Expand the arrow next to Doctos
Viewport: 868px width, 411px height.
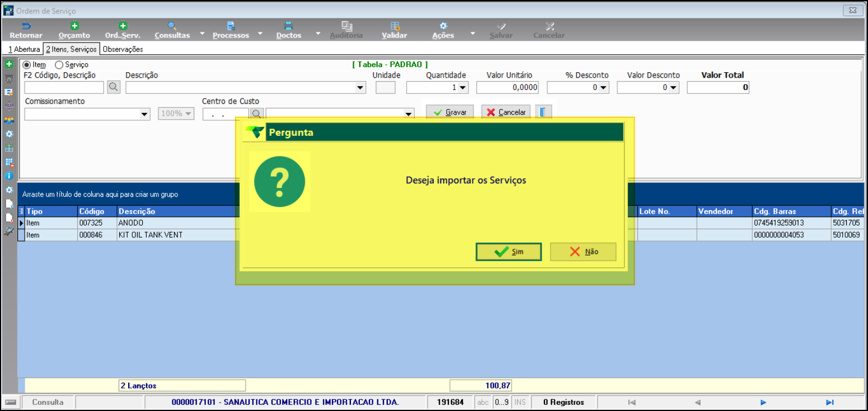(x=318, y=34)
